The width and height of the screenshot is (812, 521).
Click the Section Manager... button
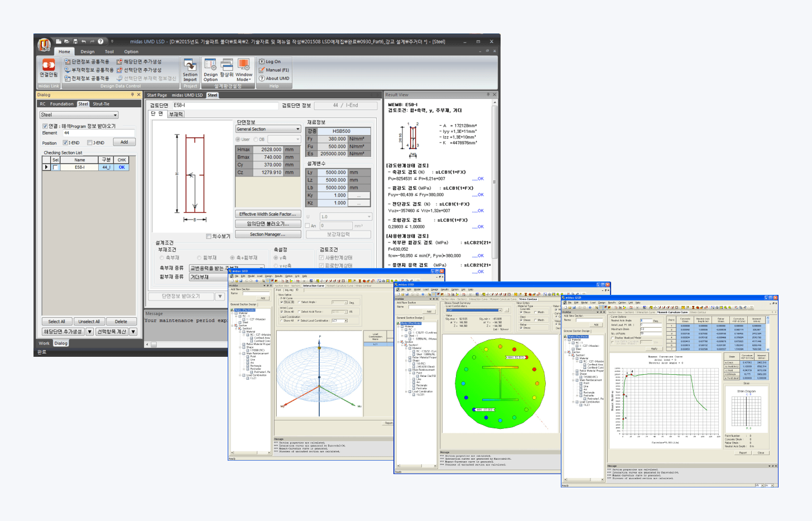pos(268,235)
